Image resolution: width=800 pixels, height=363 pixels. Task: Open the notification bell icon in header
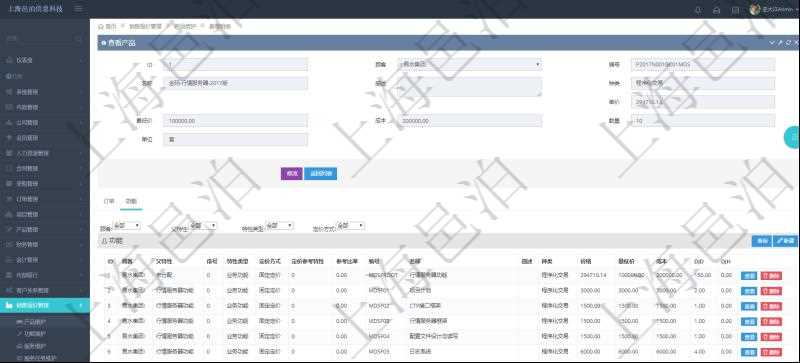698,10
